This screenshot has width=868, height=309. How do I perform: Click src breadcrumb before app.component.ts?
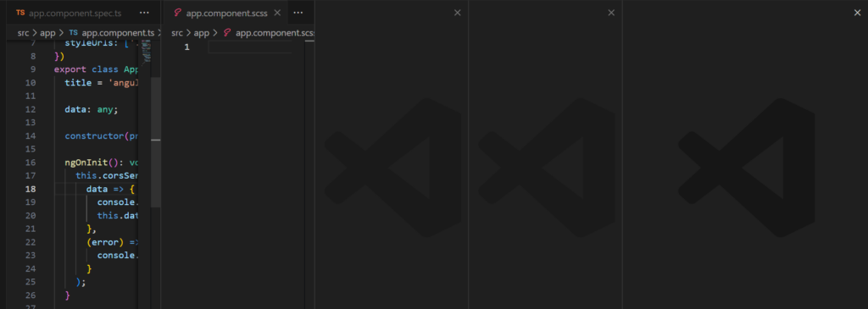pyautogui.click(x=23, y=33)
